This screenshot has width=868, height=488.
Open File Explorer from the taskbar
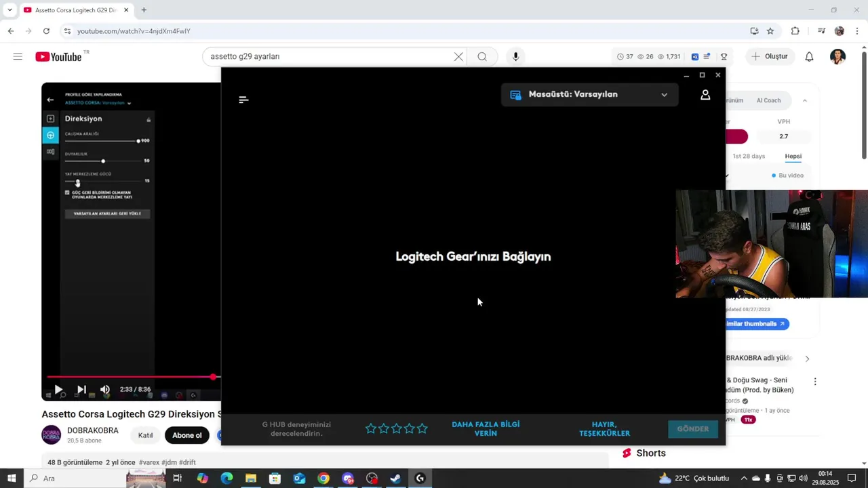click(x=251, y=479)
